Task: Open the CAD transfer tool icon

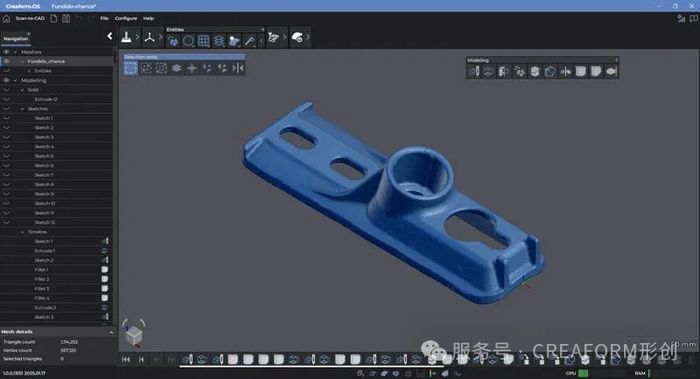Action: point(273,38)
